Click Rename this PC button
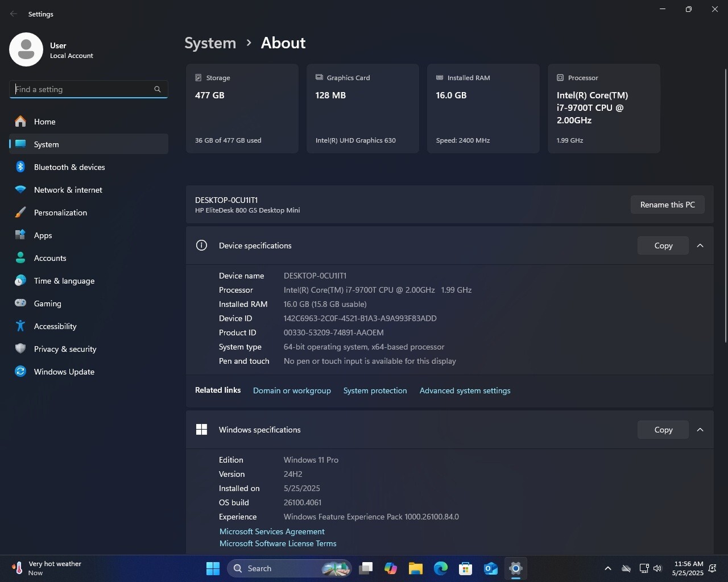 click(668, 205)
